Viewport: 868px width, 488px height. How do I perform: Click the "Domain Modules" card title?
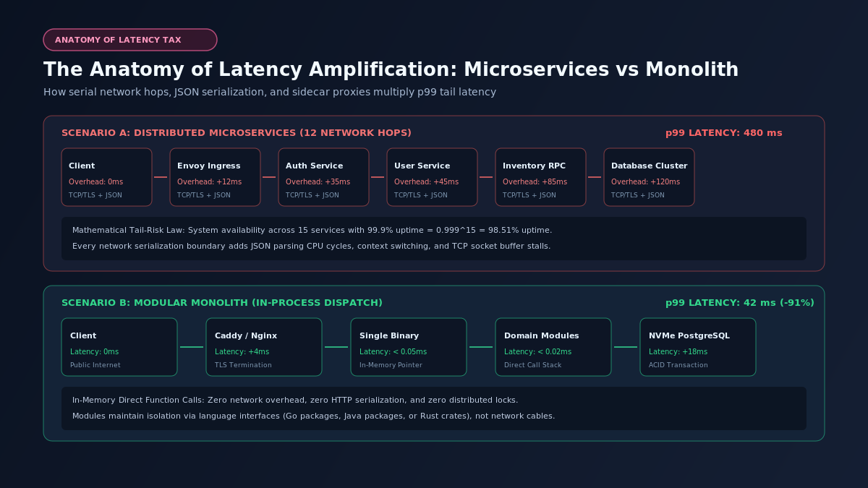(x=542, y=336)
